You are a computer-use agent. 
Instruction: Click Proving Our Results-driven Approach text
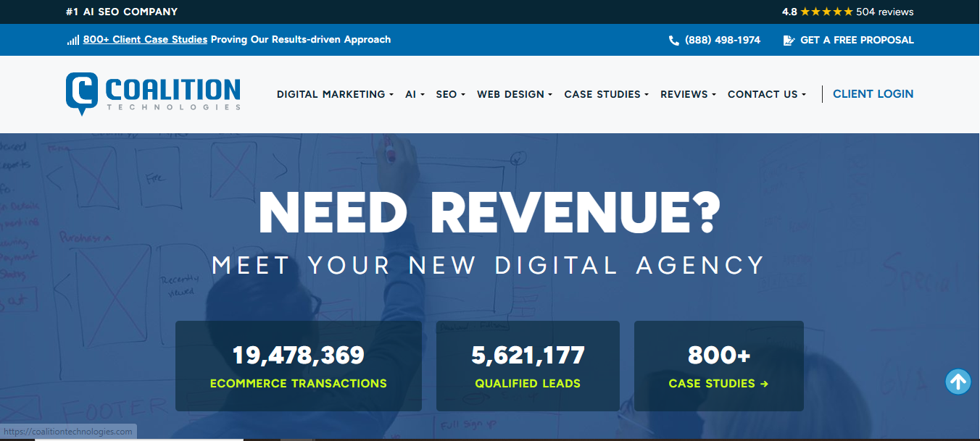coord(301,40)
